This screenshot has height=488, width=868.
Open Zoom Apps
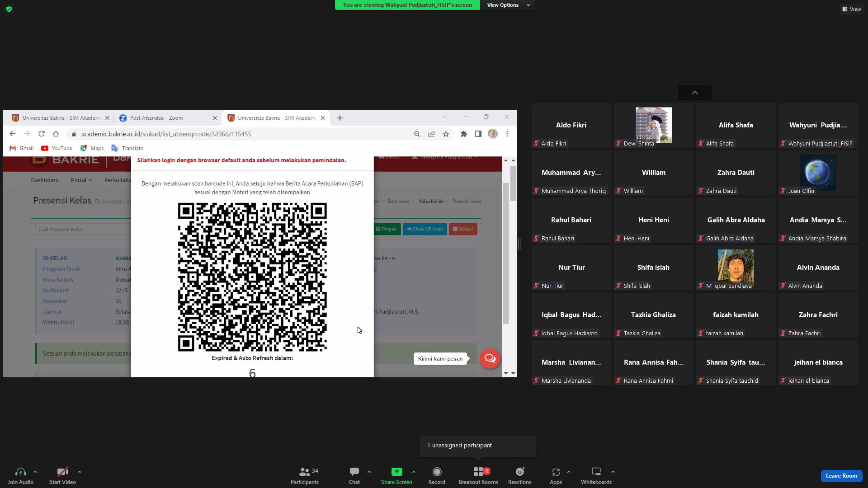(556, 476)
